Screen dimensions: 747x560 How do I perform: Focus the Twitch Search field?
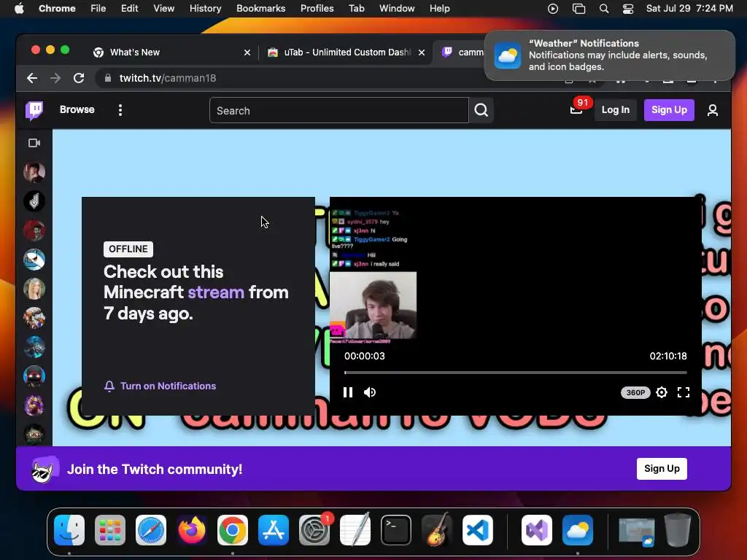tap(338, 111)
